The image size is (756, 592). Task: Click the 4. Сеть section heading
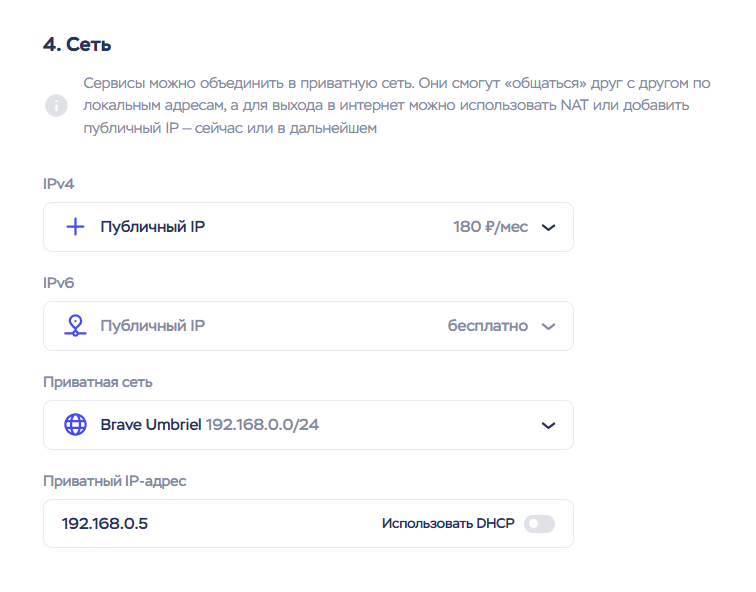[76, 44]
